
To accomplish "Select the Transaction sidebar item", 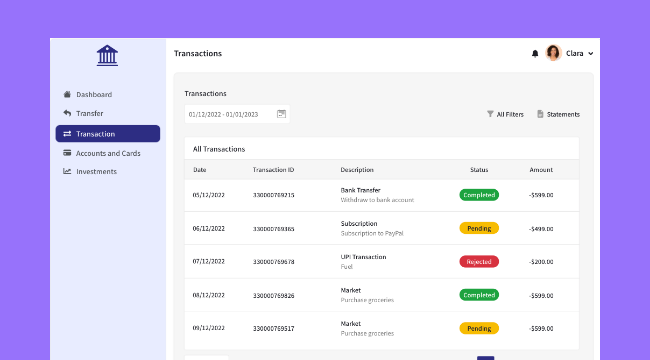I will (x=108, y=134).
